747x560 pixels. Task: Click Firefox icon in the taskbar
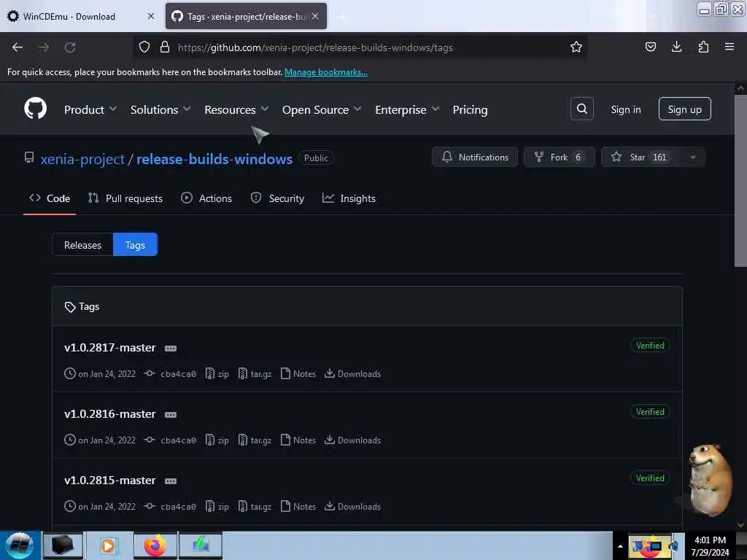click(x=155, y=545)
